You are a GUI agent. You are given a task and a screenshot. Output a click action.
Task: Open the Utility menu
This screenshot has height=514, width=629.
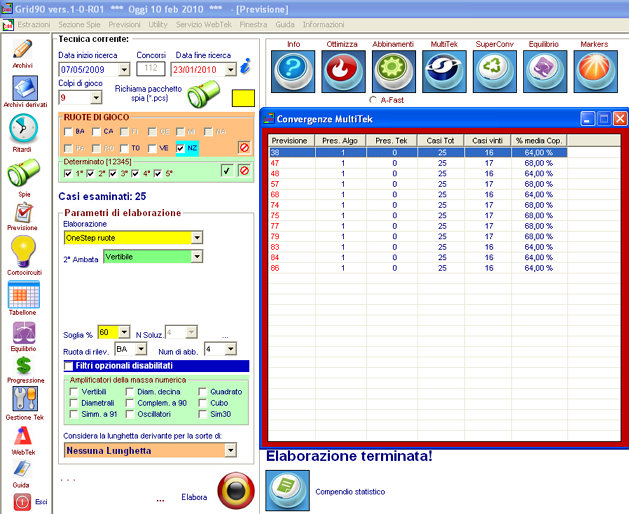158,24
